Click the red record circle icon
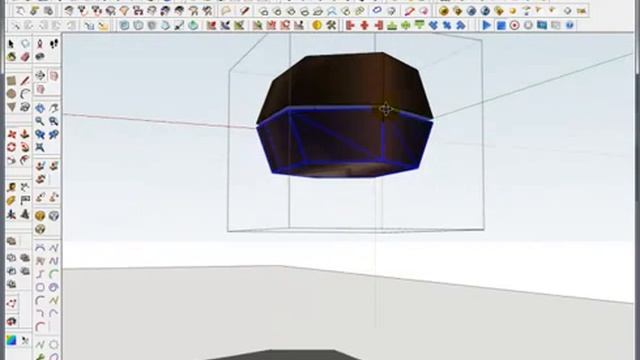 pos(515,25)
